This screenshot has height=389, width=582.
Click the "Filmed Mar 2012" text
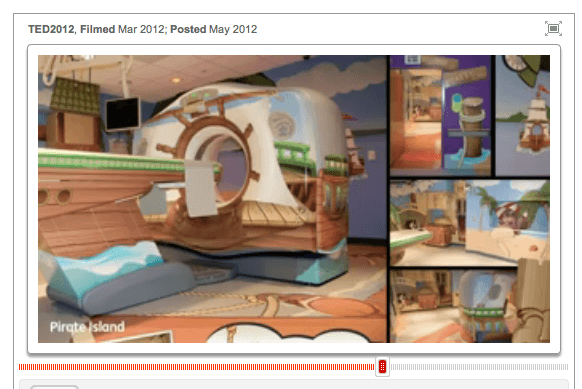tap(122, 29)
